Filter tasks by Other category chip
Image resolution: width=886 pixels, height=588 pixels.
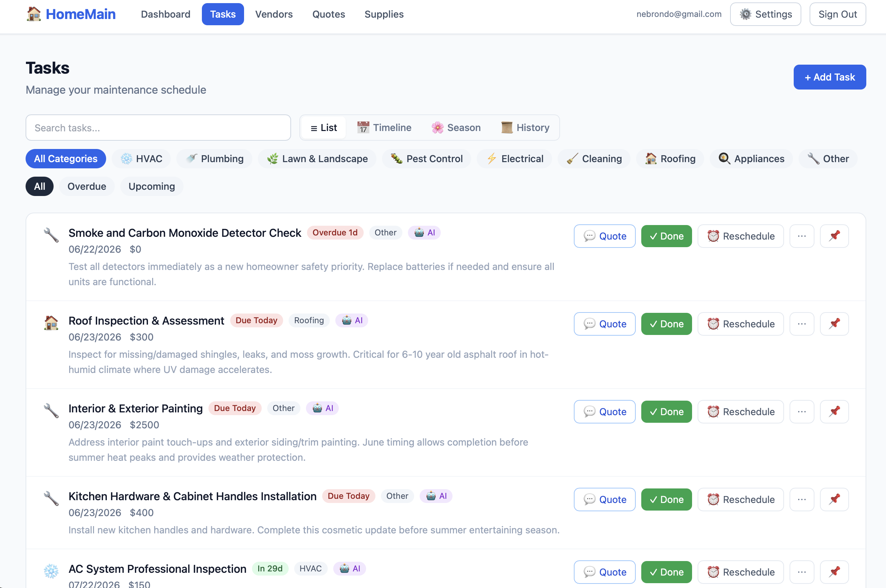point(828,159)
